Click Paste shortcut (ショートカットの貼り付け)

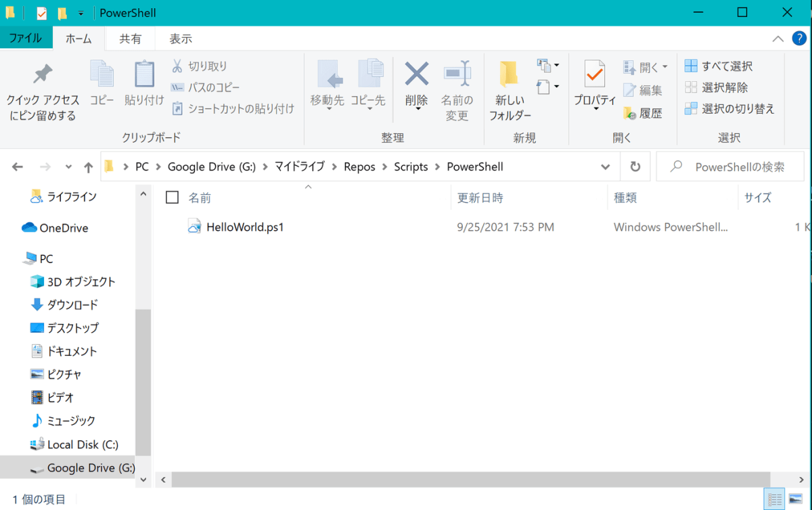[x=233, y=108]
